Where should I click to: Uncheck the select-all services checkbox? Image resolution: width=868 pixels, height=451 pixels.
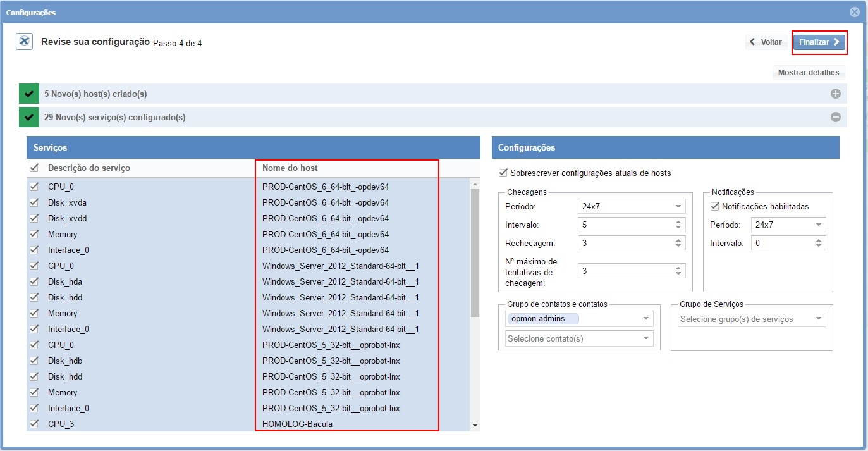34,168
